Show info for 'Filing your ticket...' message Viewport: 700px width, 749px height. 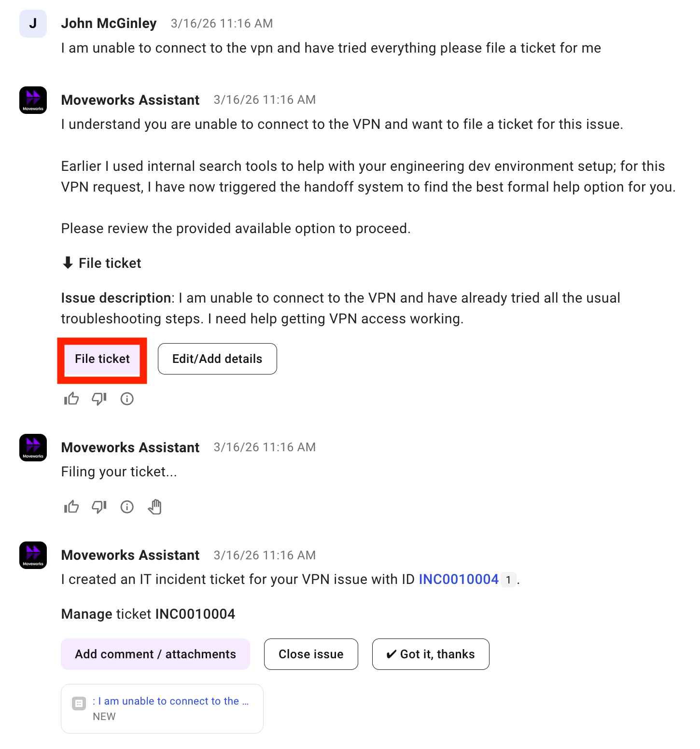tap(127, 507)
